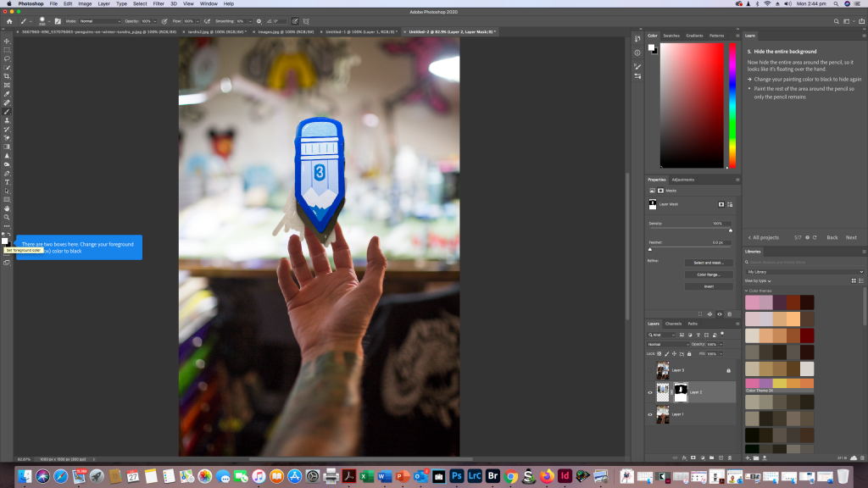Choose the Clone Stamp tool
Screen dimensions: 868x488
(7, 120)
